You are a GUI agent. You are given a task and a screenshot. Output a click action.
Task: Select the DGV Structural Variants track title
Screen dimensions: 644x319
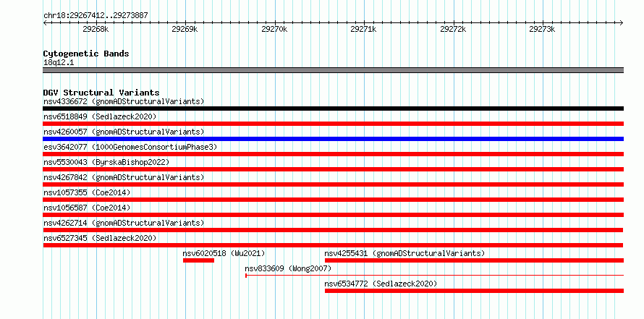(101, 93)
